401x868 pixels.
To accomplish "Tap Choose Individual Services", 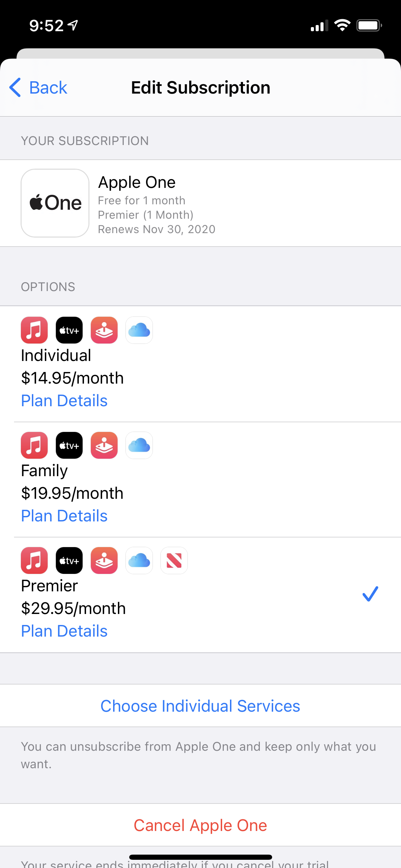I will click(200, 706).
